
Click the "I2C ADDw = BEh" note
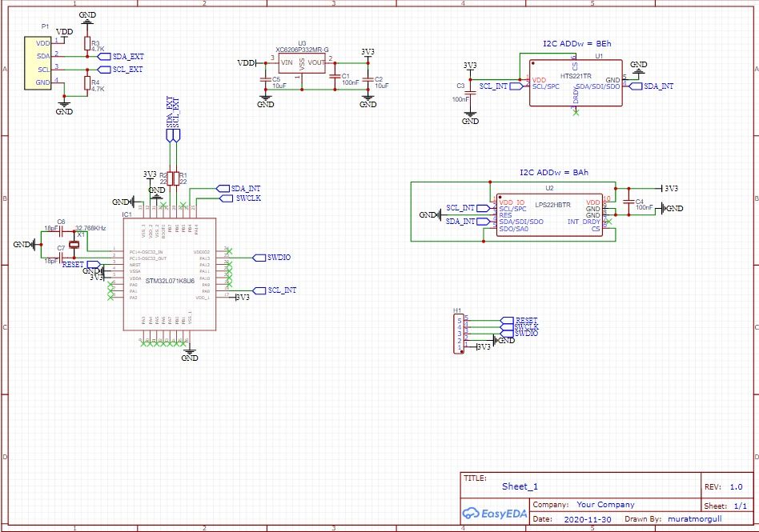pyautogui.click(x=577, y=43)
